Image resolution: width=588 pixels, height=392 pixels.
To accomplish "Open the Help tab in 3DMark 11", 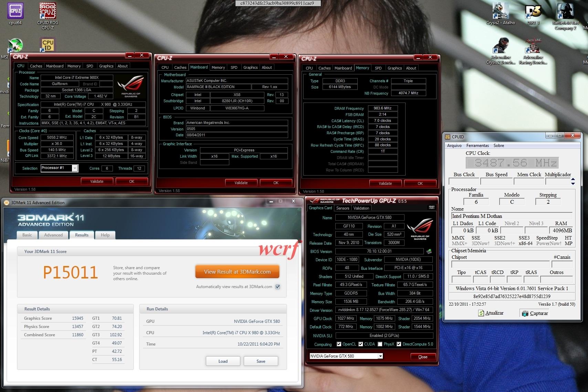I will click(x=105, y=235).
